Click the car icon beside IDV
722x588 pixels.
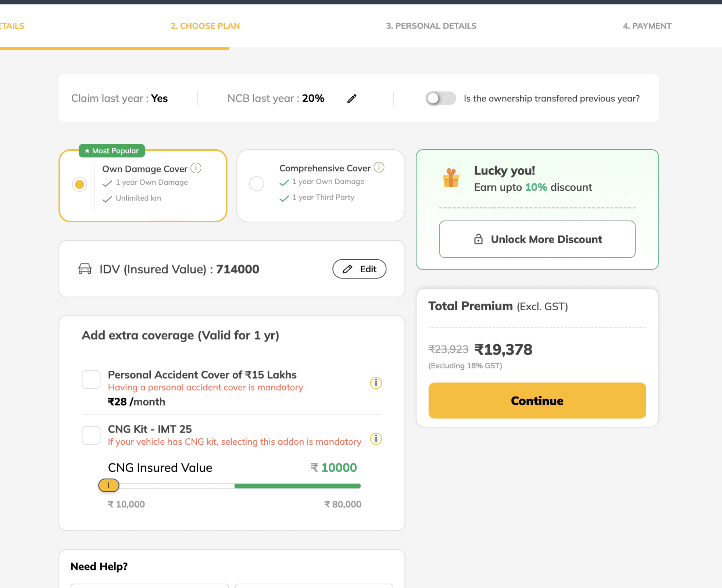pos(85,269)
